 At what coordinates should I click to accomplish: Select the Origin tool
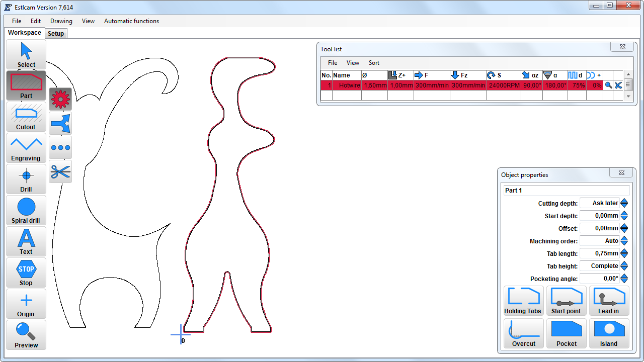click(26, 304)
